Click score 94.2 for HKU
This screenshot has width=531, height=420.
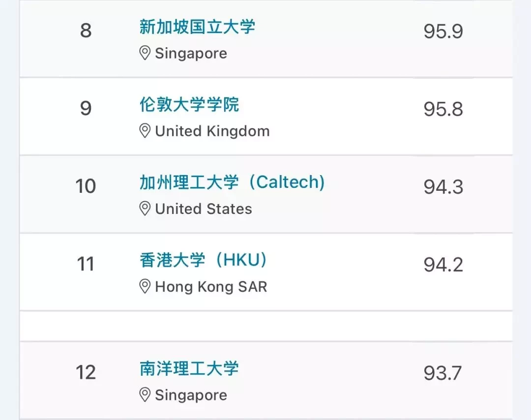pyautogui.click(x=443, y=265)
